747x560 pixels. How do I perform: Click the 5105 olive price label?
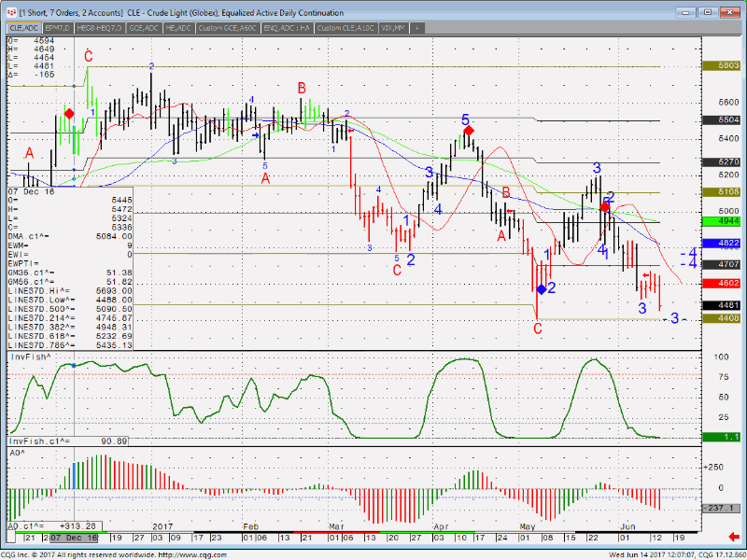pyautogui.click(x=722, y=192)
